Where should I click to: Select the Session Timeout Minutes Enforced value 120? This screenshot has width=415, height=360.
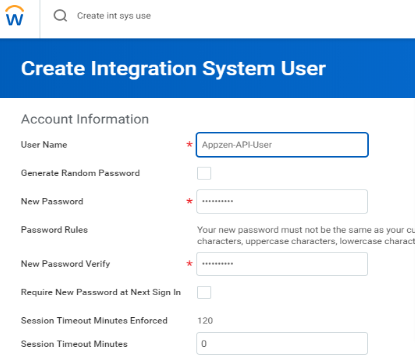(x=205, y=321)
